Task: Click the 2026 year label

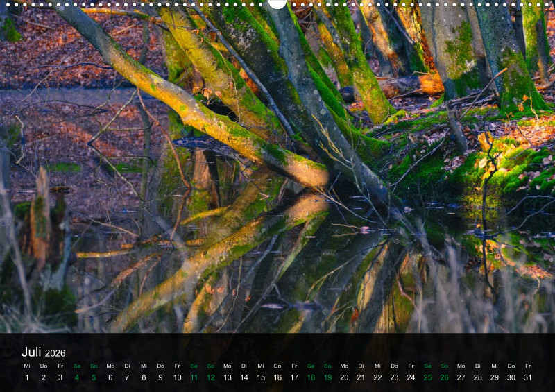Action: tap(55, 354)
